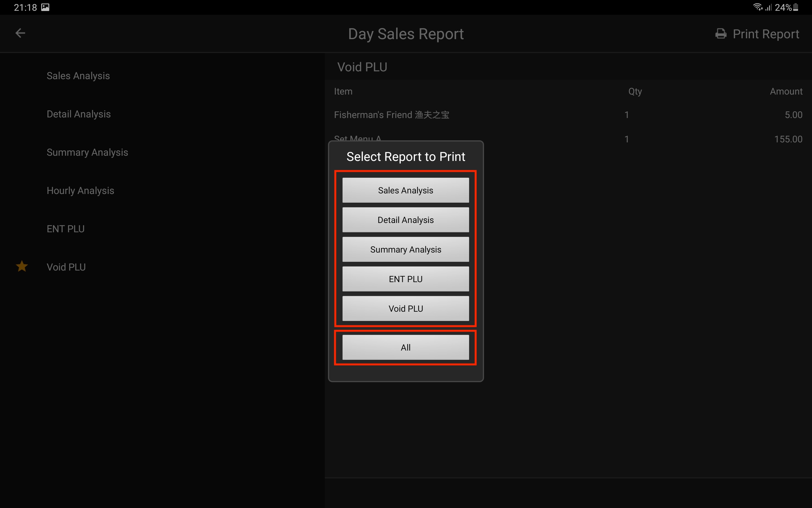Viewport: 812px width, 508px height.
Task: Click the Print Report text label
Action: click(766, 34)
